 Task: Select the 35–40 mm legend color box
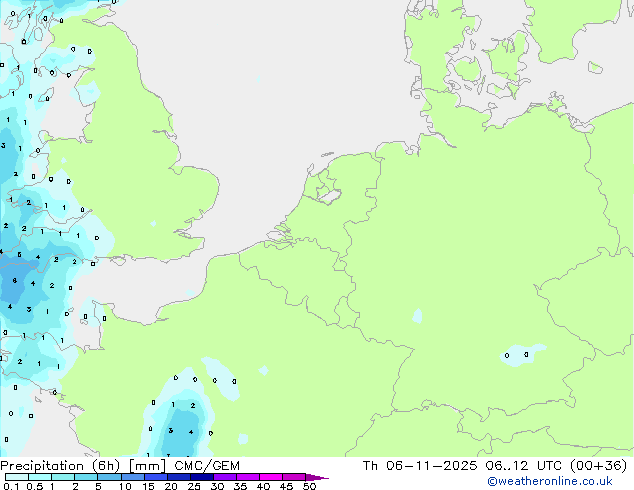point(247,477)
